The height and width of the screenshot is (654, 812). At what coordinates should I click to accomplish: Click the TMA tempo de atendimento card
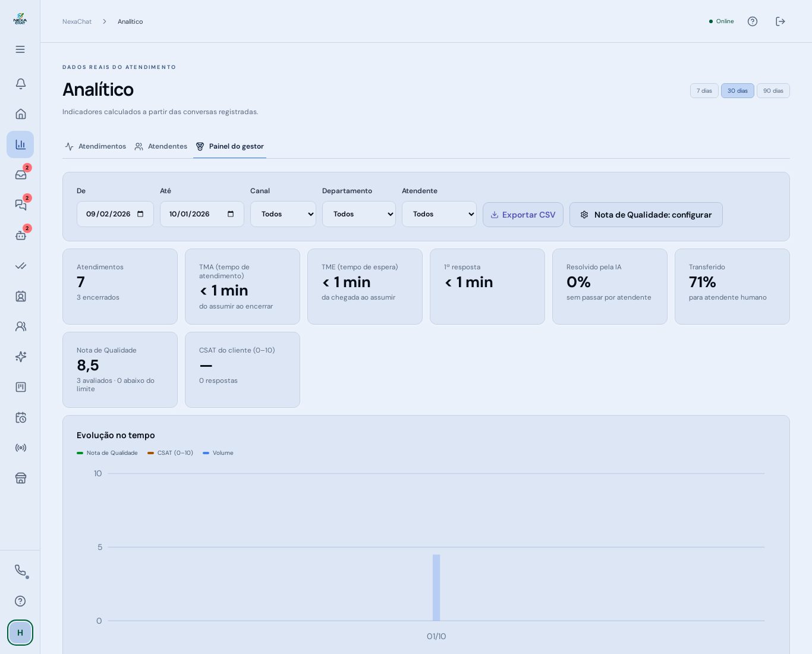pyautogui.click(x=243, y=287)
